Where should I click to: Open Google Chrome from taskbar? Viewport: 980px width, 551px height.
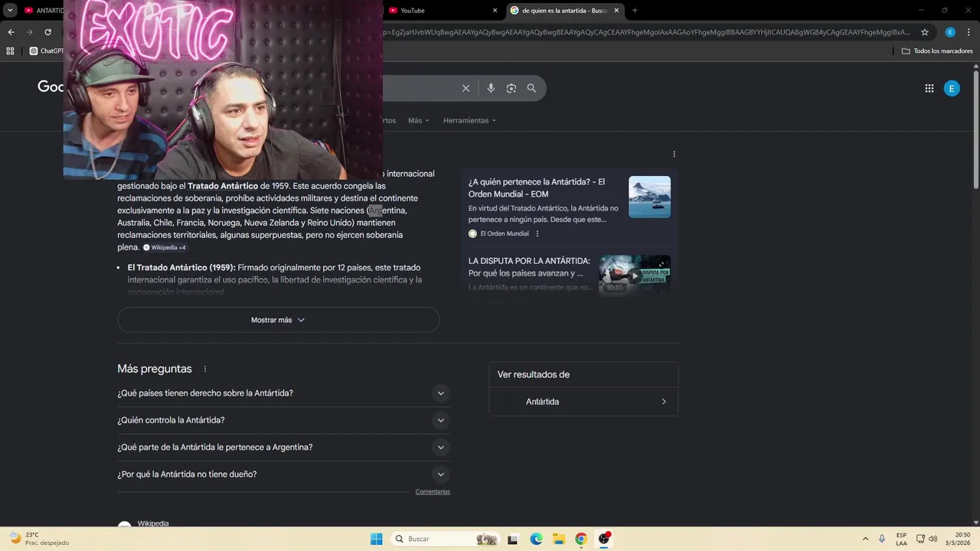[581, 539]
